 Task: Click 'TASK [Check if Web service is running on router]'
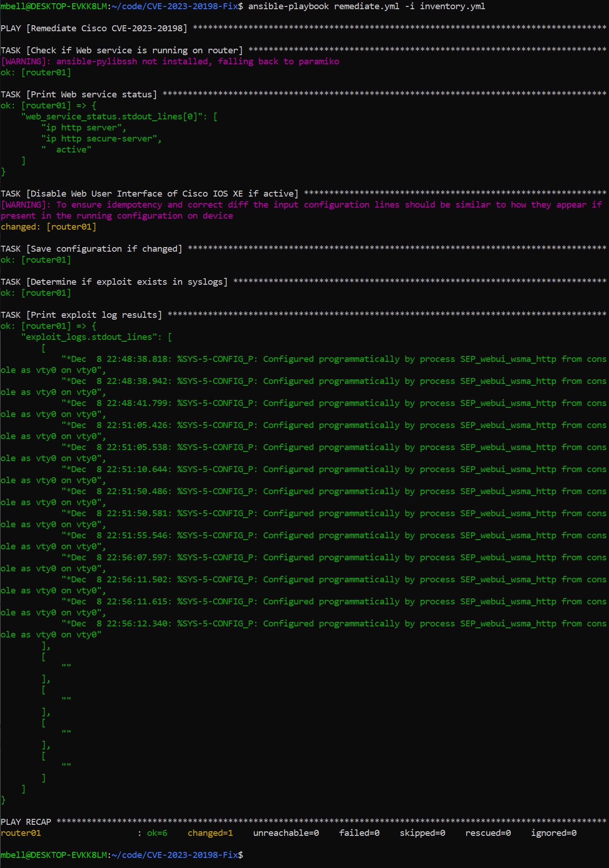click(x=122, y=51)
